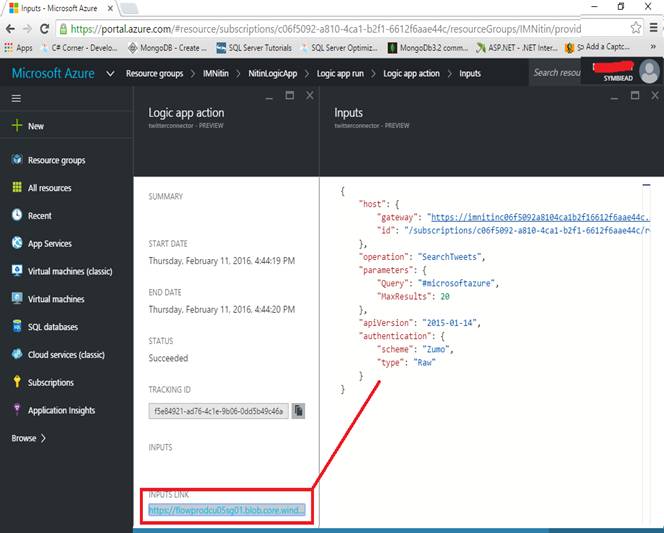Maximize the Inputs blade
The image size is (664, 533).
[x=635, y=95]
